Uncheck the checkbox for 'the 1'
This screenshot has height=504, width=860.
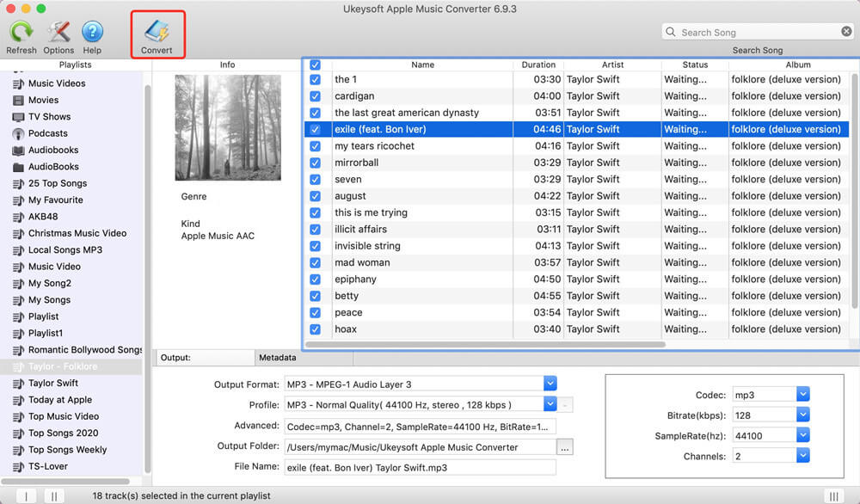click(315, 79)
